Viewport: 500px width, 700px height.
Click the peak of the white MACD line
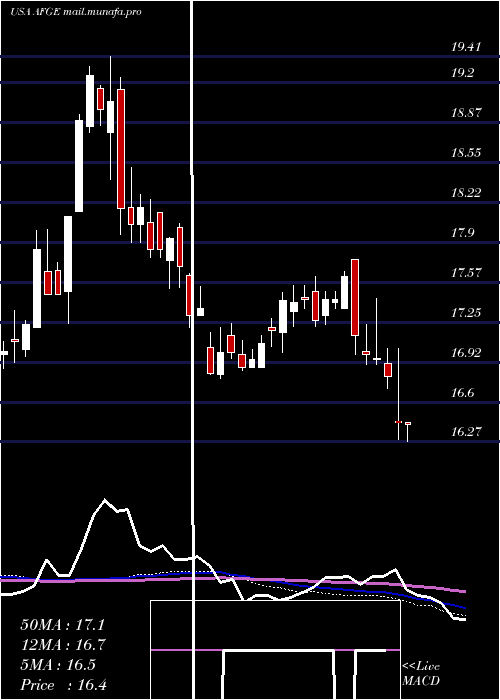pos(105,500)
